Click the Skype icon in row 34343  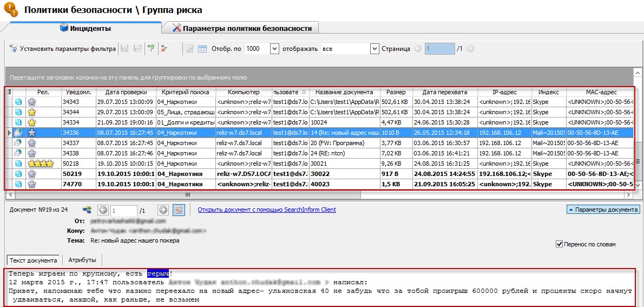tap(18, 101)
